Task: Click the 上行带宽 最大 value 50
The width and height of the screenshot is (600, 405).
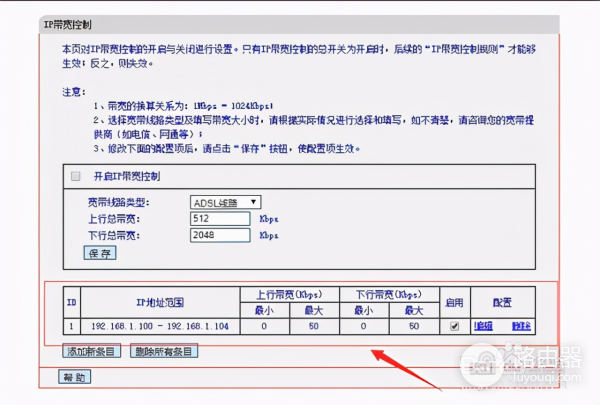Action: click(314, 327)
